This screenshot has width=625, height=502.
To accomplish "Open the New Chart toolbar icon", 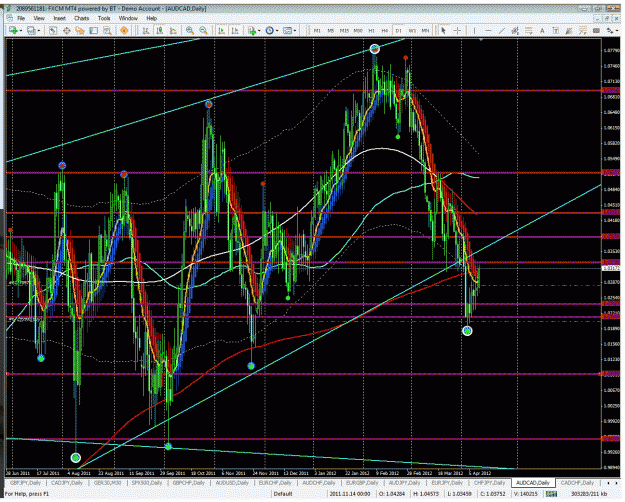I will pyautogui.click(x=13, y=31).
